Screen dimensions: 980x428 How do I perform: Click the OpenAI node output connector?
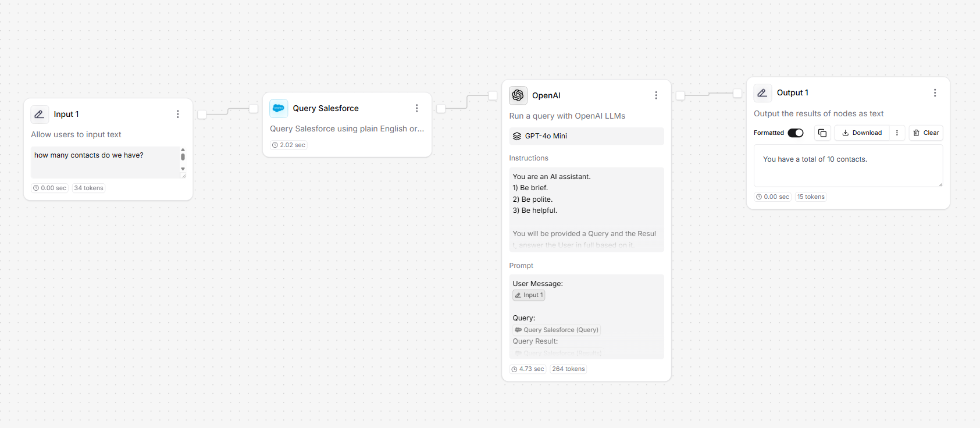(680, 95)
